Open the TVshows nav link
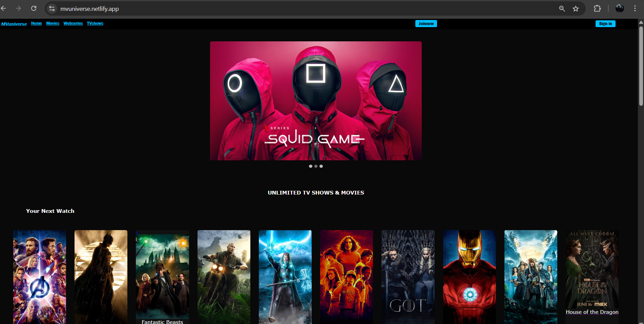Screen dimensions: 644x324 pyautogui.click(x=95, y=23)
